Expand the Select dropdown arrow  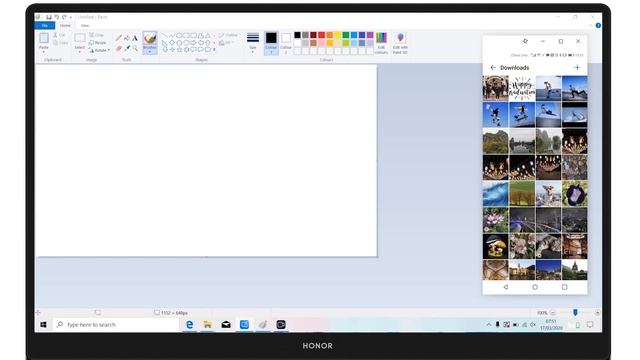(x=80, y=52)
